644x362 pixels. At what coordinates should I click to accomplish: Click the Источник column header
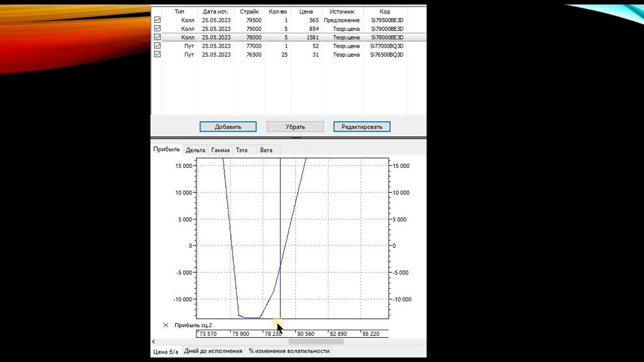[x=342, y=12]
